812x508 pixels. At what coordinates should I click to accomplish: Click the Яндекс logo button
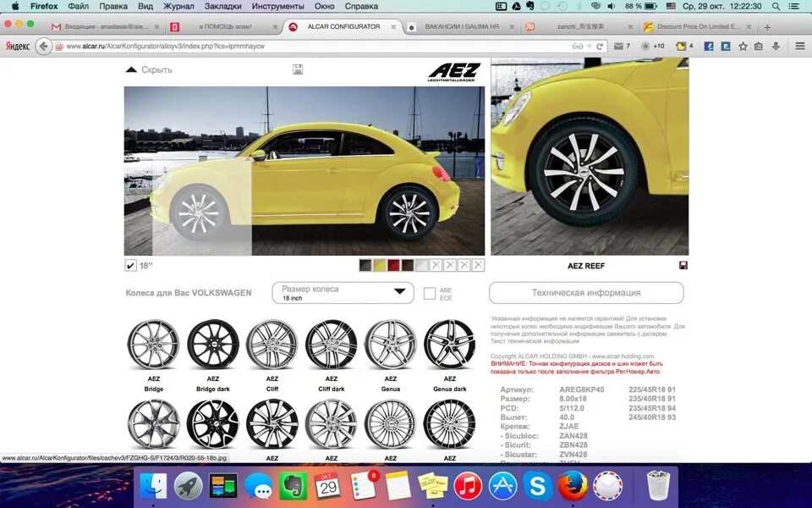(17, 46)
